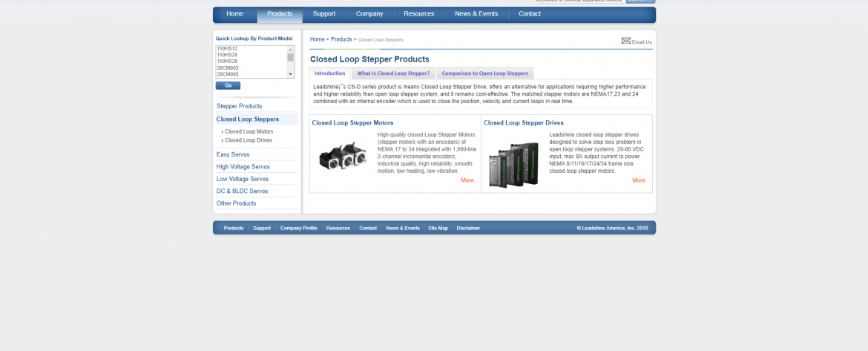The image size is (868, 351).
Task: Click the News & Events footer link
Action: point(402,228)
